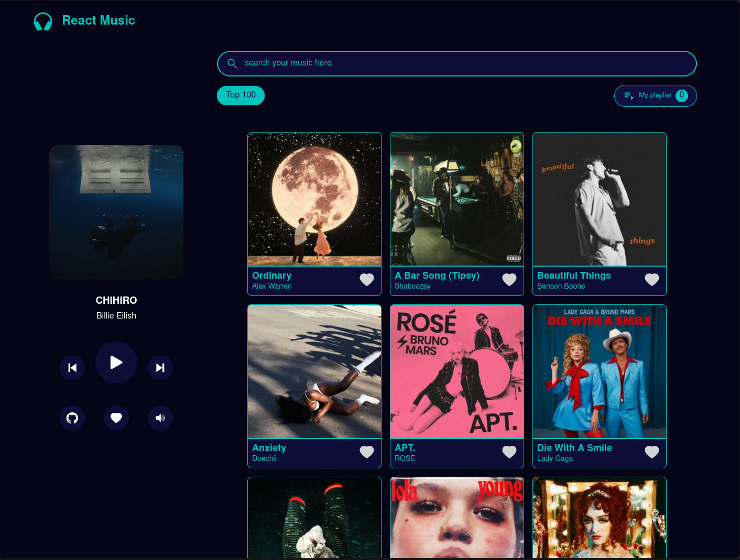
Task: Favorite the song Beautiful Things
Action: [x=652, y=280]
